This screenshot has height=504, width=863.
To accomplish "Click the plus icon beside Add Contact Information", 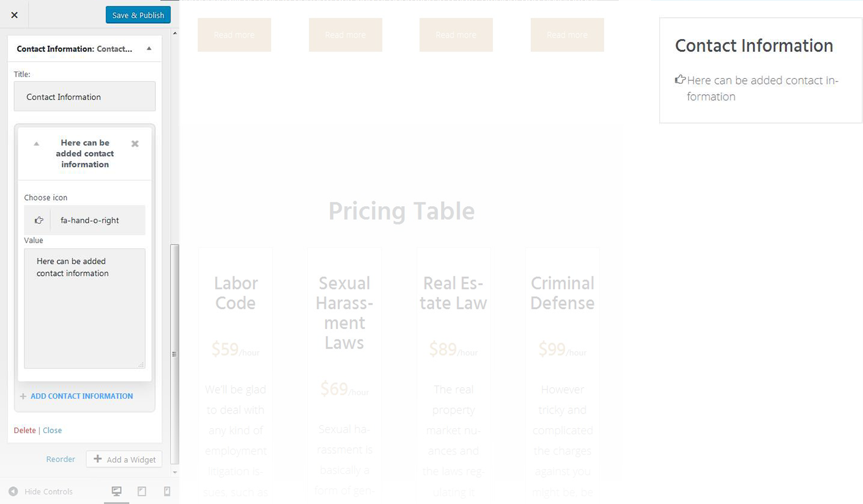I will [x=23, y=396].
